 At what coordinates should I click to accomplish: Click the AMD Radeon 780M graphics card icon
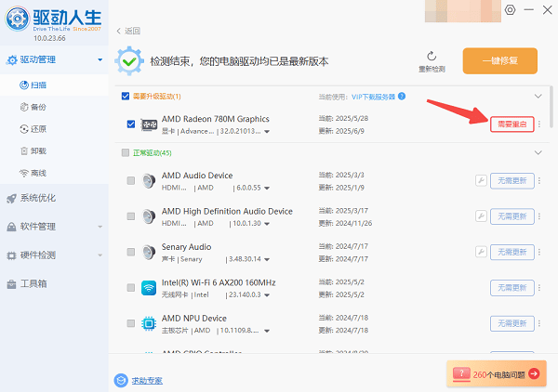(x=149, y=124)
